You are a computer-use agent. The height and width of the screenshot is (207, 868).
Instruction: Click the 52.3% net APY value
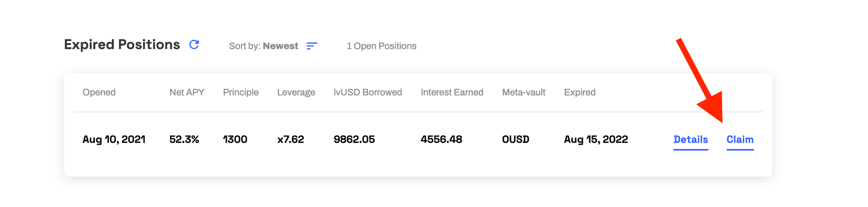coord(184,140)
